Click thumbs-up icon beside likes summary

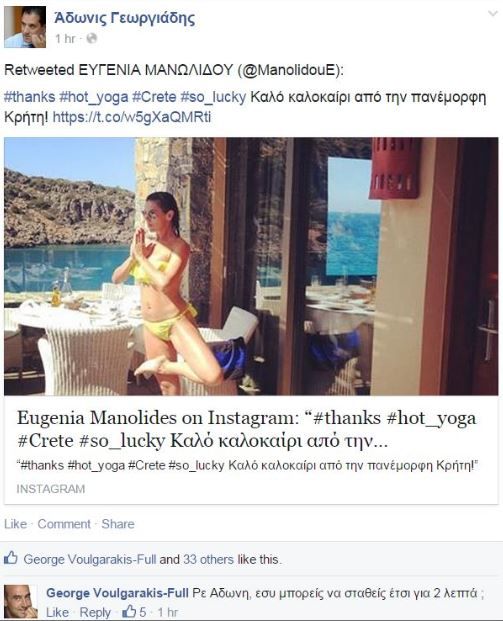click(x=11, y=558)
